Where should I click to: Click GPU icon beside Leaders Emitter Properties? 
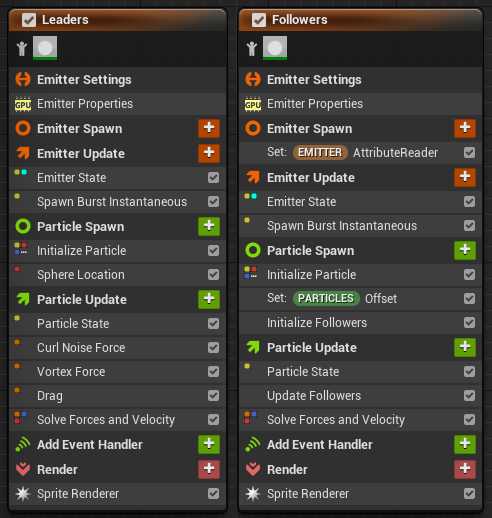(x=23, y=104)
